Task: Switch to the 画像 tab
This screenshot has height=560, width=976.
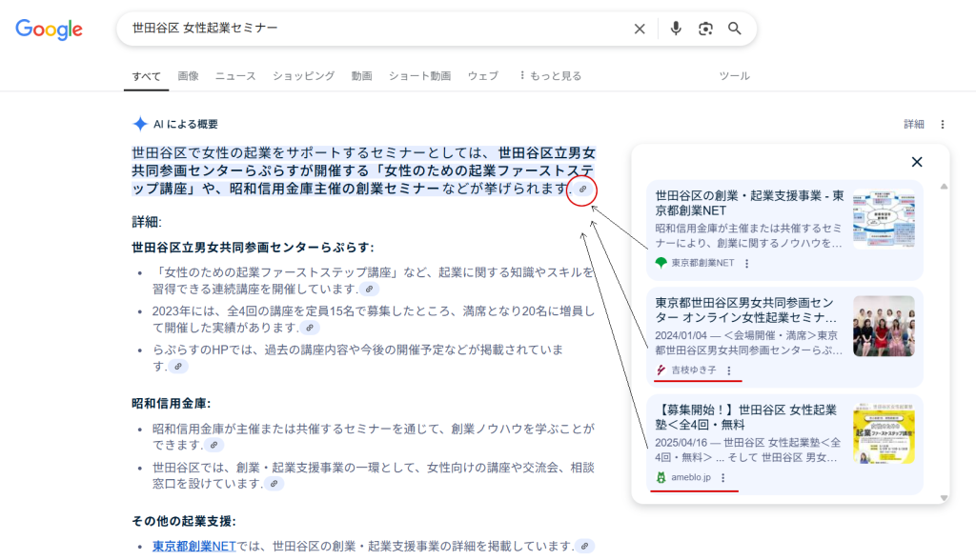Action: (x=188, y=76)
